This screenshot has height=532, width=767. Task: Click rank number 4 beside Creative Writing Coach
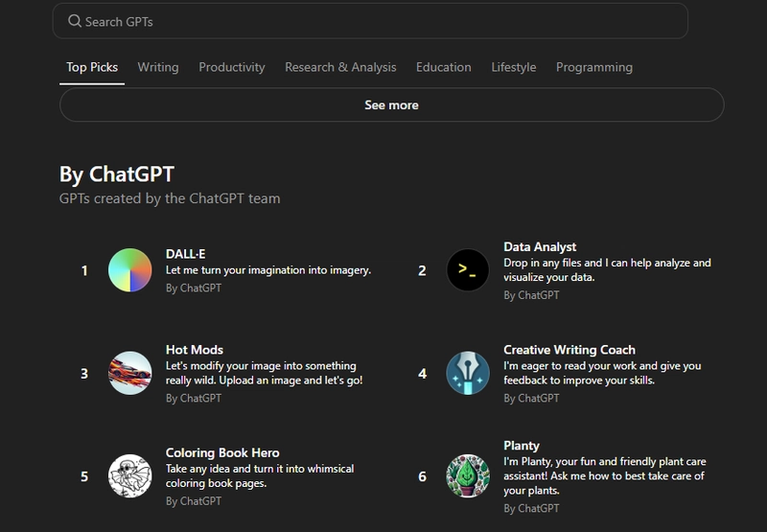(422, 374)
